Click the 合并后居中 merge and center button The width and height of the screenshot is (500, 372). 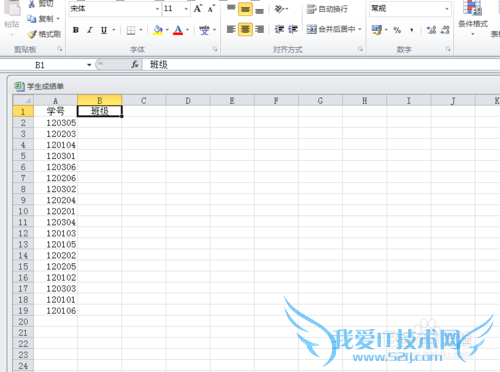pyautogui.click(x=331, y=29)
